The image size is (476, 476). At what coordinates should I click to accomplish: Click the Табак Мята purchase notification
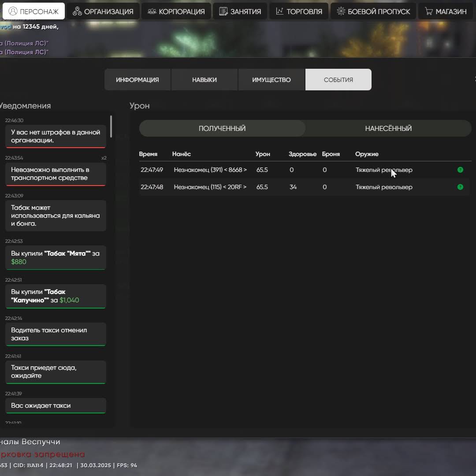[x=56, y=257]
